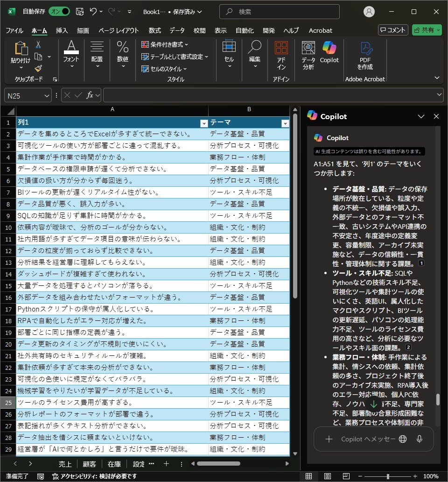Expand the formula bar chevron
This screenshot has height=482, width=448.
click(x=439, y=95)
